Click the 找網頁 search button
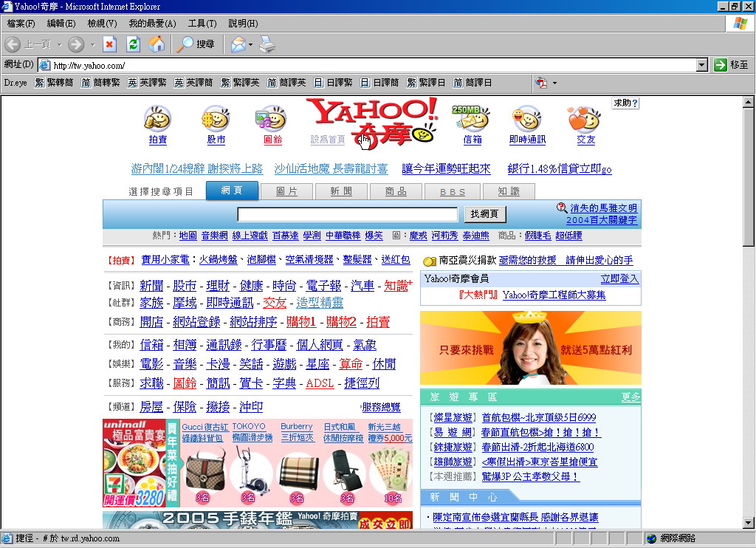Viewport: 756px width, 548px height. click(x=484, y=214)
